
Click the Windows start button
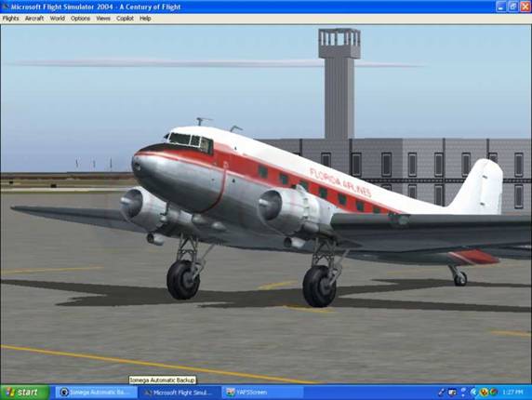click(25, 393)
